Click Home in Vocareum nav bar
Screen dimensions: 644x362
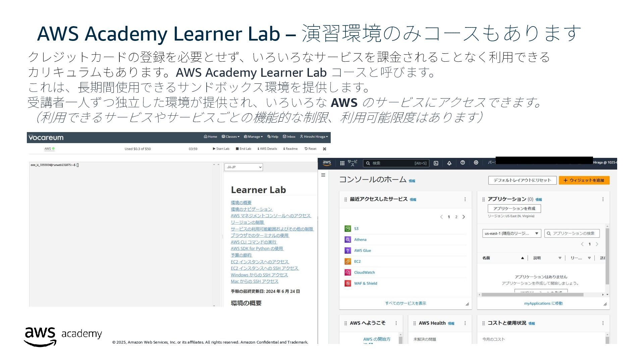coord(210,137)
